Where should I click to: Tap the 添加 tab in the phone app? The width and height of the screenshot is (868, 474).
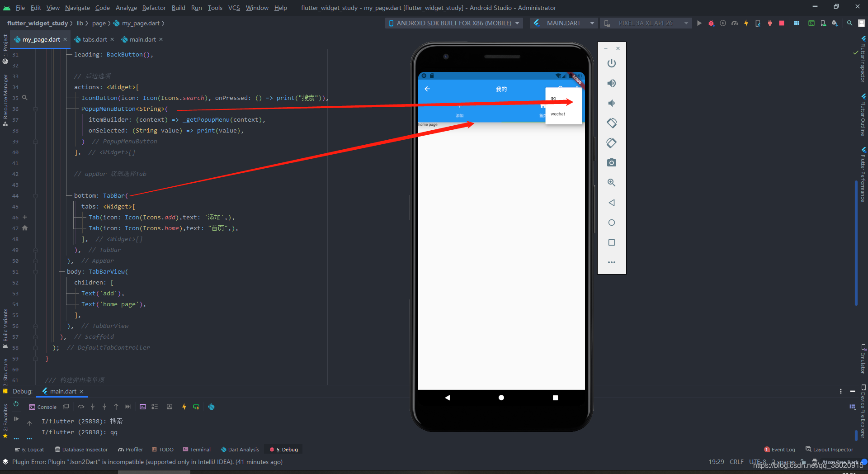click(x=460, y=111)
